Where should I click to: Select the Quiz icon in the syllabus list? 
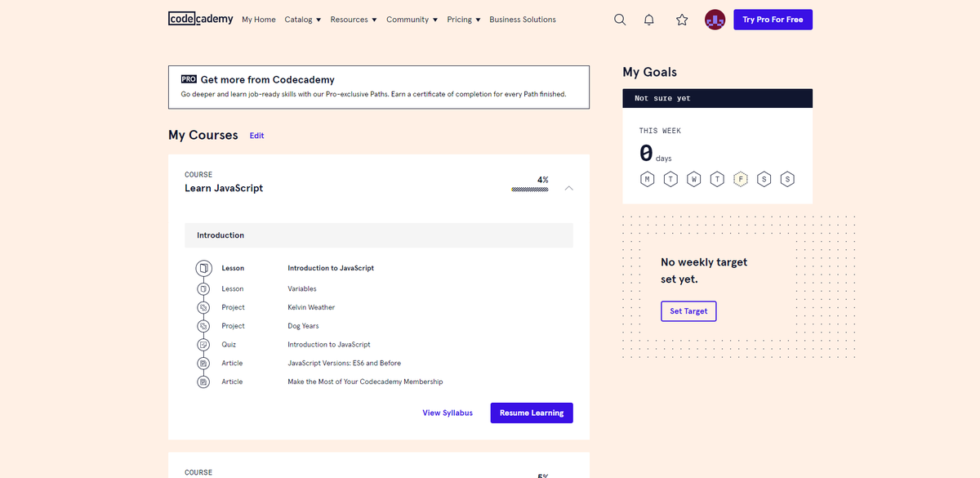coord(203,344)
